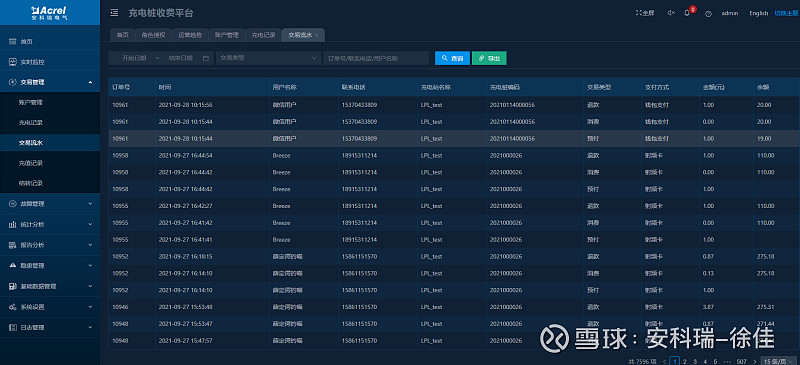Image resolution: width=800 pixels, height=365 pixels.
Task: Go to previous page arrow
Action: (x=664, y=361)
